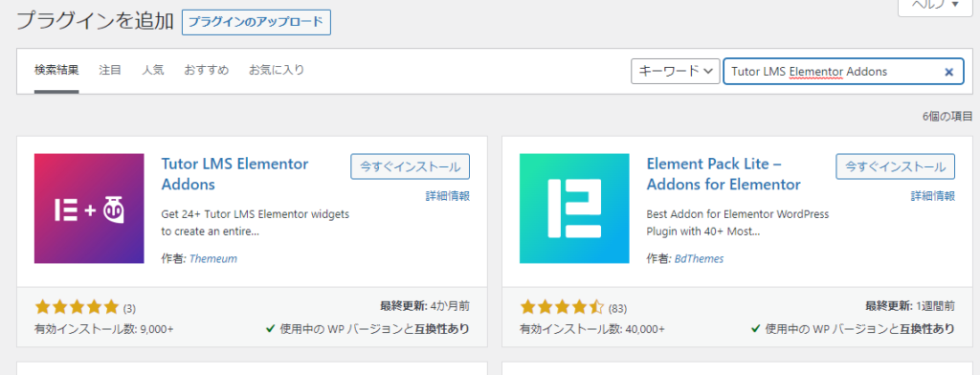Open the キーワード search type dropdown
Image resolution: width=980 pixels, height=375 pixels.
pyautogui.click(x=675, y=71)
